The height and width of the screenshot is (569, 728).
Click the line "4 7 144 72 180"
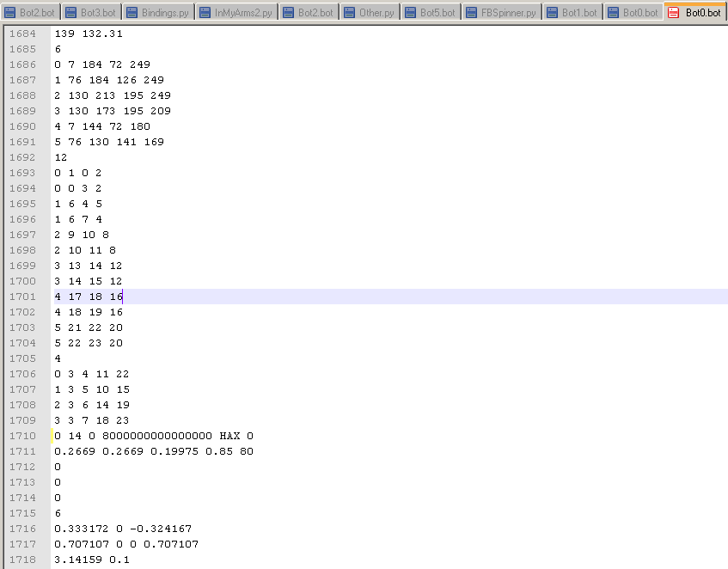click(102, 126)
